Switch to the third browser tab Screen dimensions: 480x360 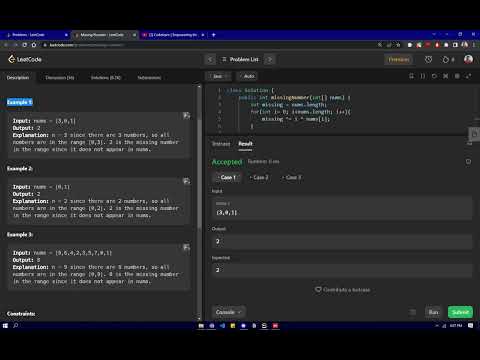(x=173, y=35)
